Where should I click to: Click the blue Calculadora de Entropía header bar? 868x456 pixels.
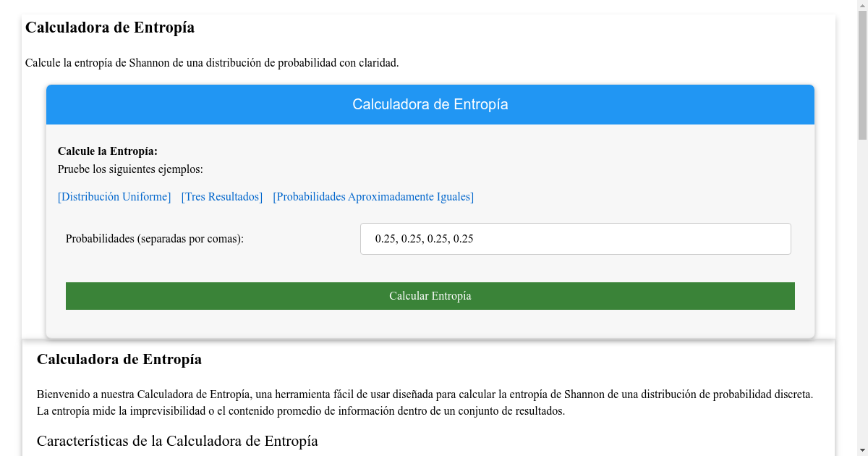[430, 104]
